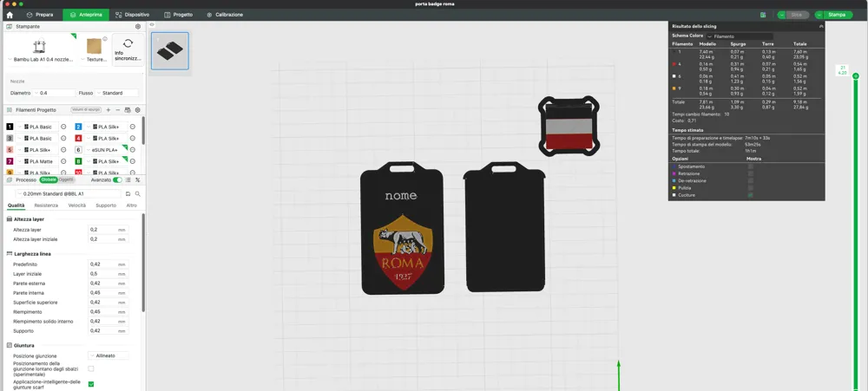Click the Altezza layer value field

[x=108, y=230]
